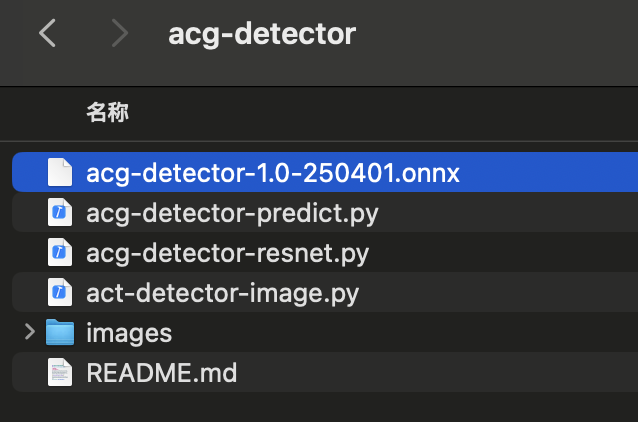
Task: Click empty space below README.md to deselect
Action: [319, 407]
